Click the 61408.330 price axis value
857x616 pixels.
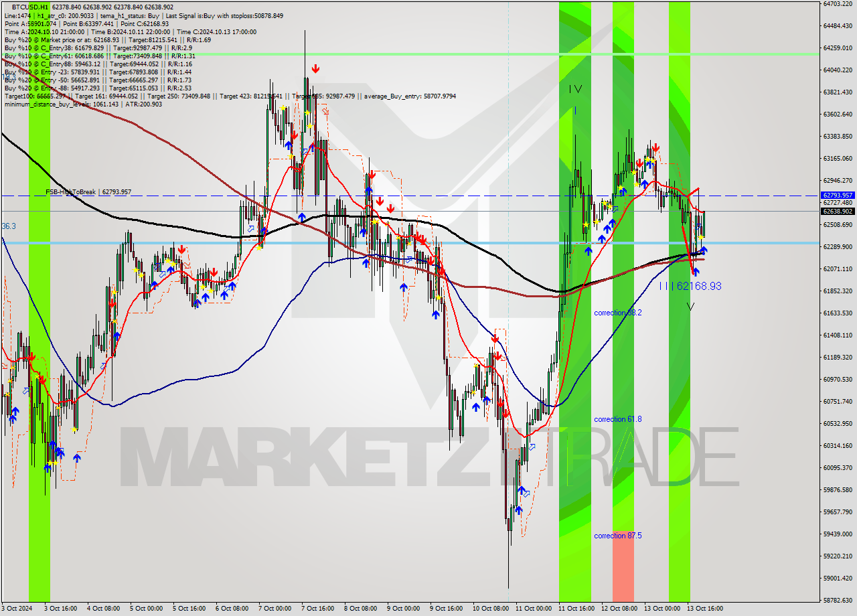[x=837, y=335]
